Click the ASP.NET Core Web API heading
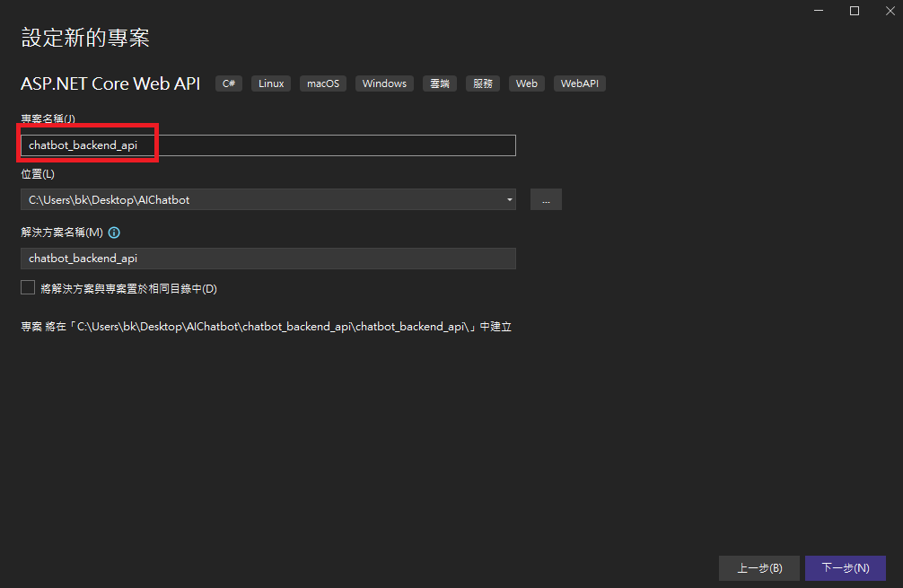The height and width of the screenshot is (588, 903). click(x=110, y=84)
